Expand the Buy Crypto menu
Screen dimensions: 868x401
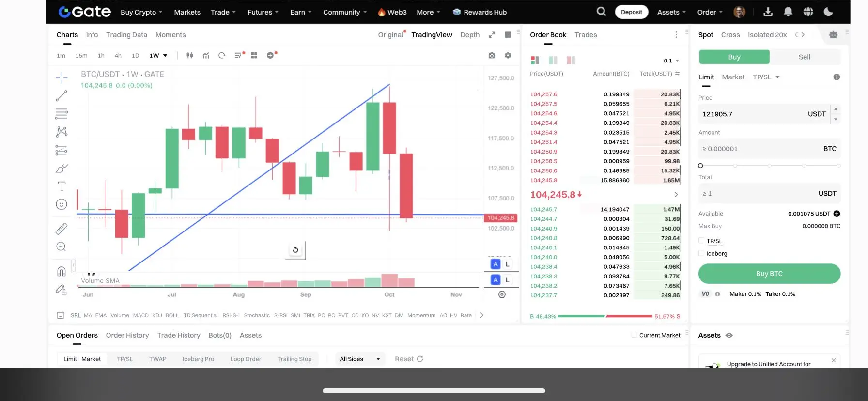(x=141, y=12)
